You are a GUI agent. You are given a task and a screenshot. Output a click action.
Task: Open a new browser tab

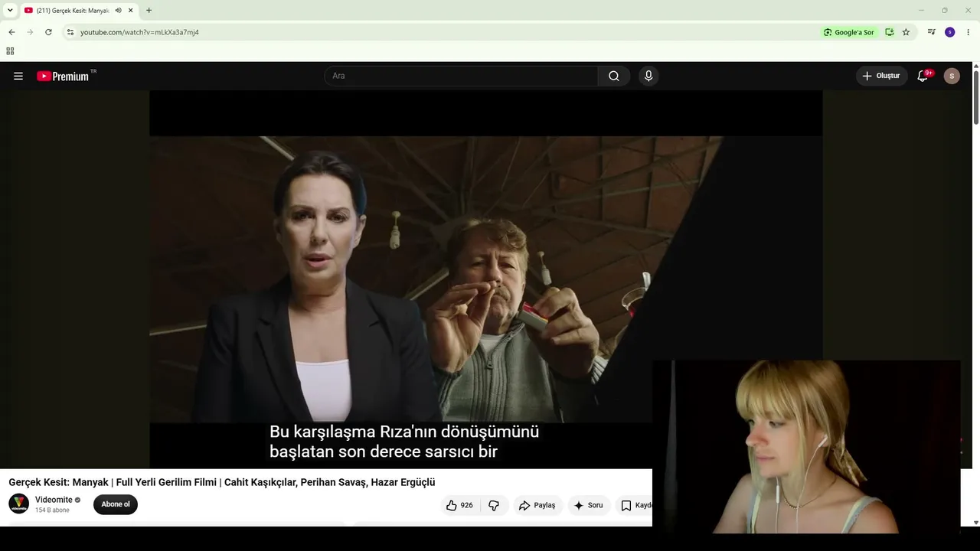[149, 10]
